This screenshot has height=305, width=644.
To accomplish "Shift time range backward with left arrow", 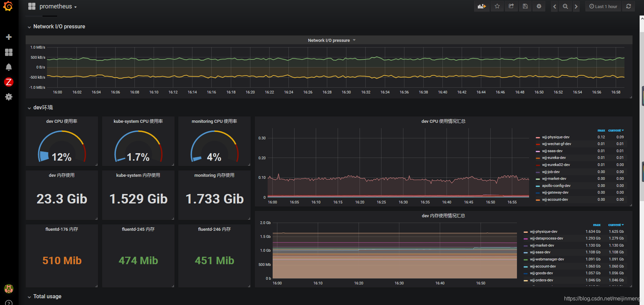I will coord(554,6).
